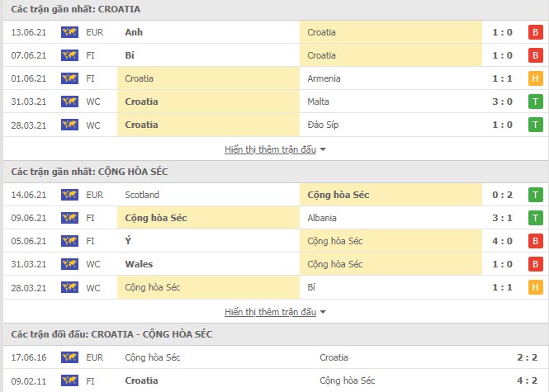
Task: Click the flag icon on 17.06.16 row
Action: click(69, 357)
